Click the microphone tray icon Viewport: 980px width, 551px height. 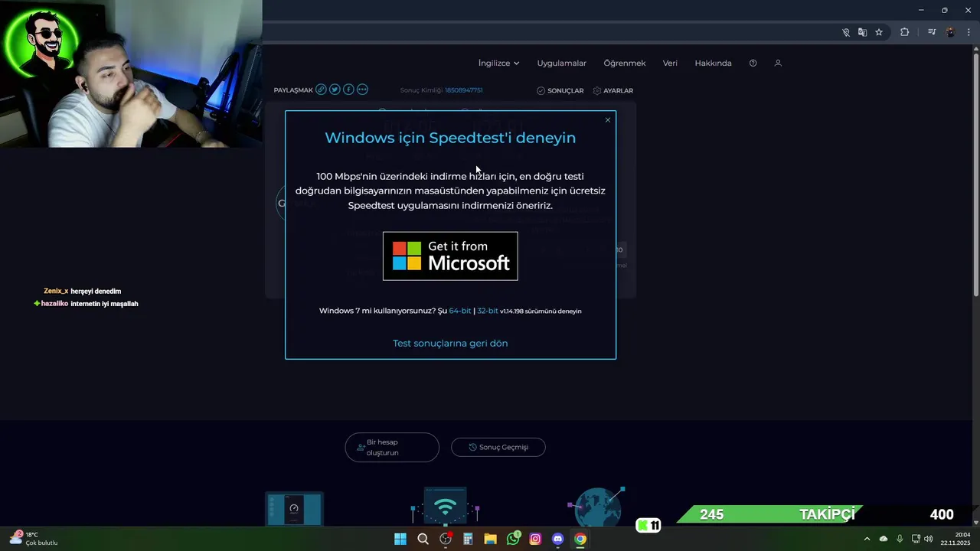point(900,539)
